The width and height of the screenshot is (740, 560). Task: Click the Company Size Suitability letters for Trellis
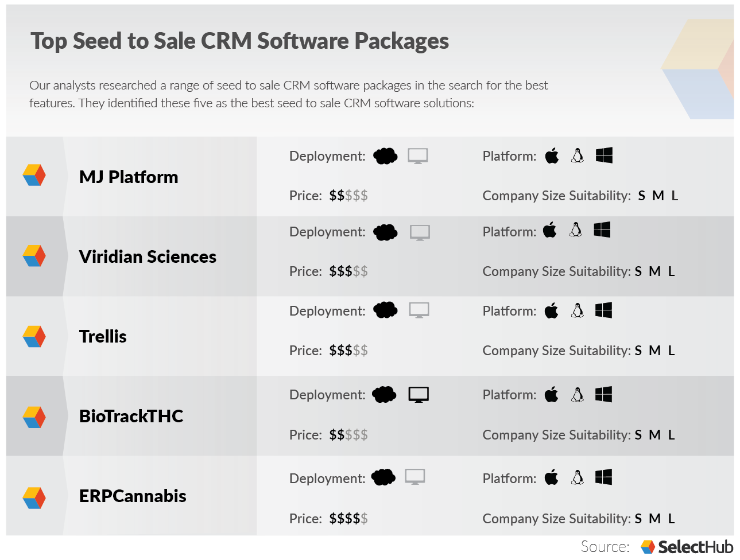point(655,351)
